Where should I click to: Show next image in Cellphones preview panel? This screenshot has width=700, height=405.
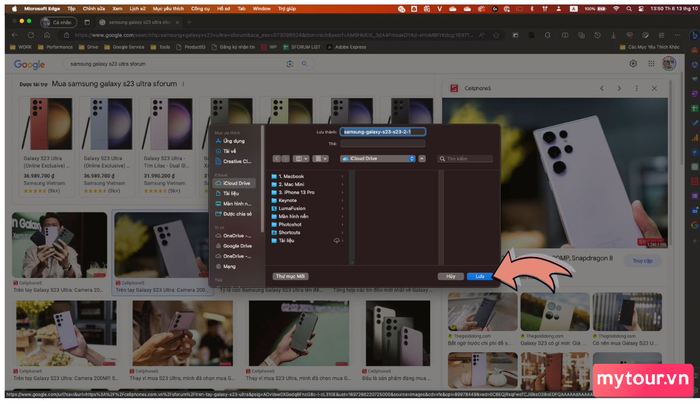619,88
